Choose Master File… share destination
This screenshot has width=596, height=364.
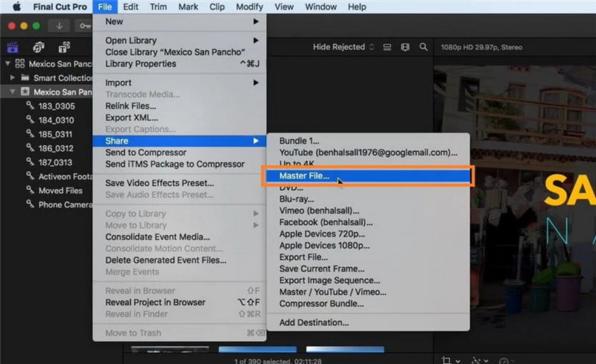point(368,176)
